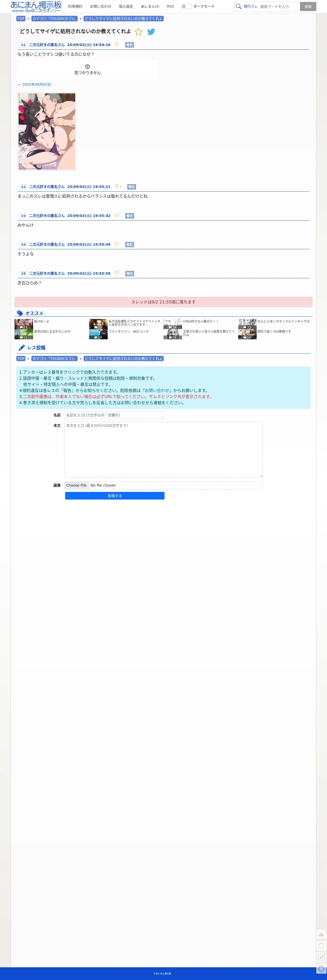Click the floating reload icon
Image resolution: width=327 pixels, height=980 pixels.
[x=321, y=946]
